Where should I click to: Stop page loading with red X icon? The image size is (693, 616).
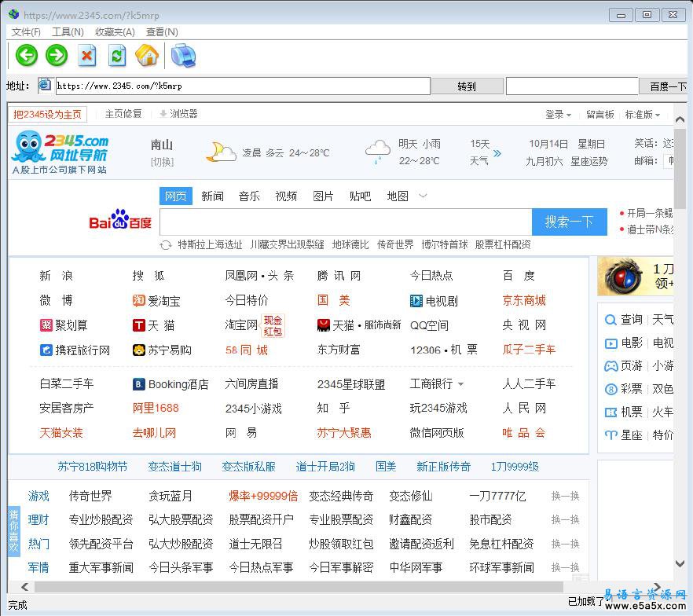pos(87,56)
